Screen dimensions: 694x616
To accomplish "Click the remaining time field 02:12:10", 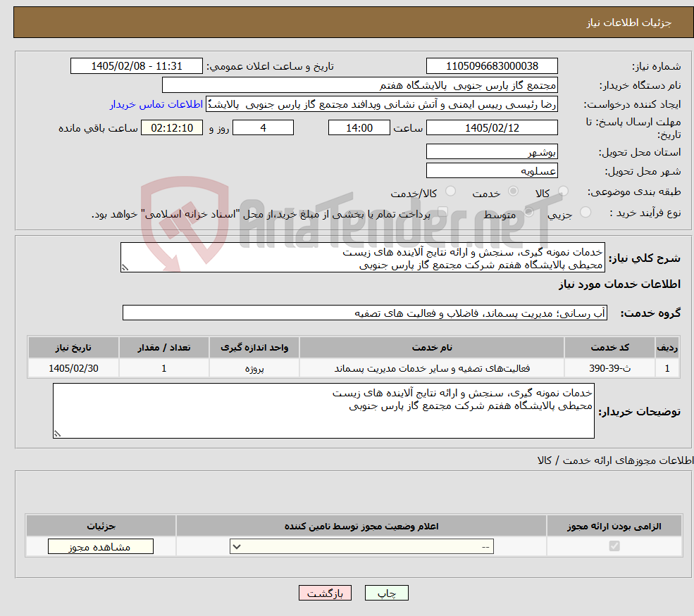I will pyautogui.click(x=172, y=128).
